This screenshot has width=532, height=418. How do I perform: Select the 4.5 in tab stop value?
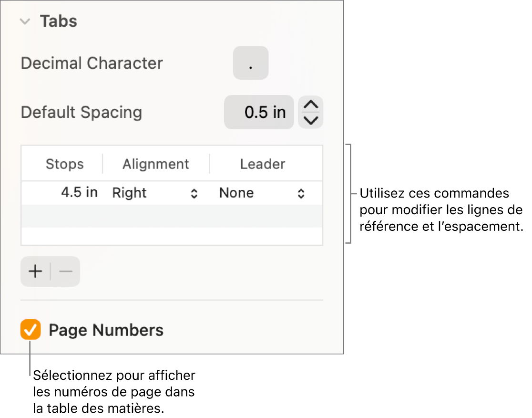tap(79, 193)
